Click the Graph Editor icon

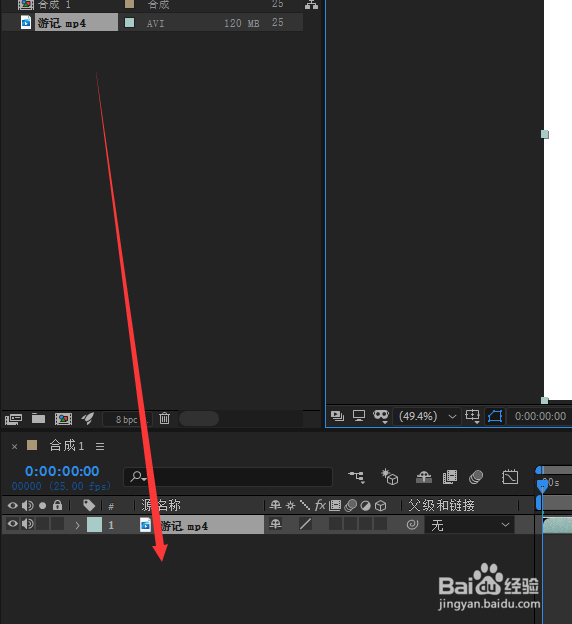pos(510,477)
